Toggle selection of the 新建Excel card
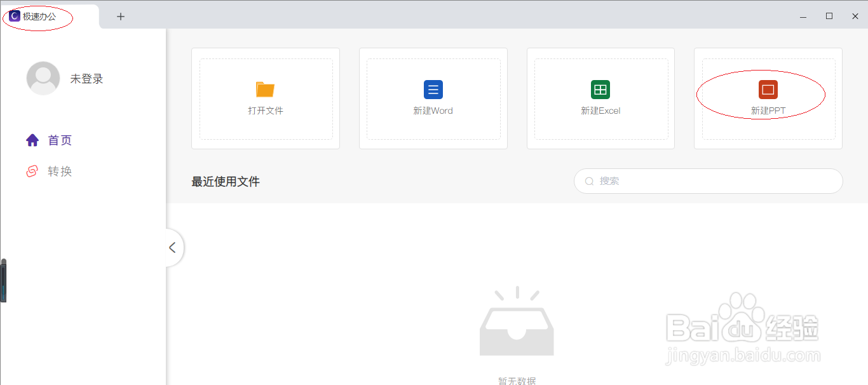The image size is (868, 385). click(600, 98)
